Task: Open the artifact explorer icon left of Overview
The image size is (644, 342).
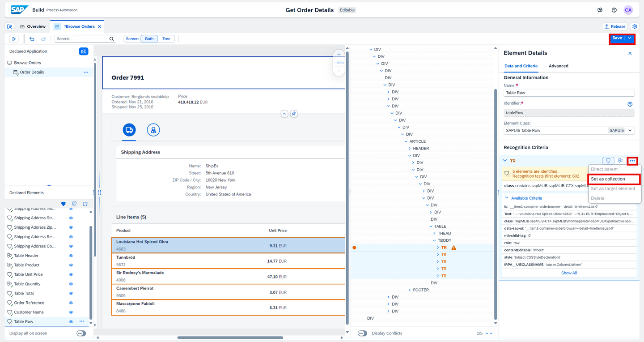Action: 10,26
